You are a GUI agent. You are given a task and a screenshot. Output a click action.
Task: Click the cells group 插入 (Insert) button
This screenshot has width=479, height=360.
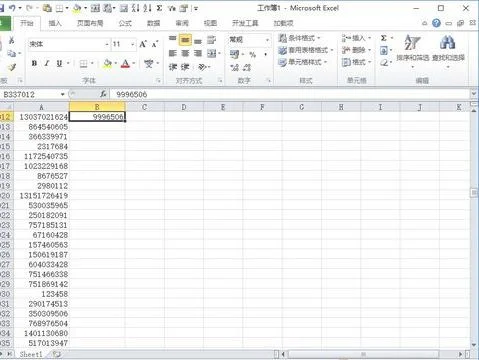356,38
